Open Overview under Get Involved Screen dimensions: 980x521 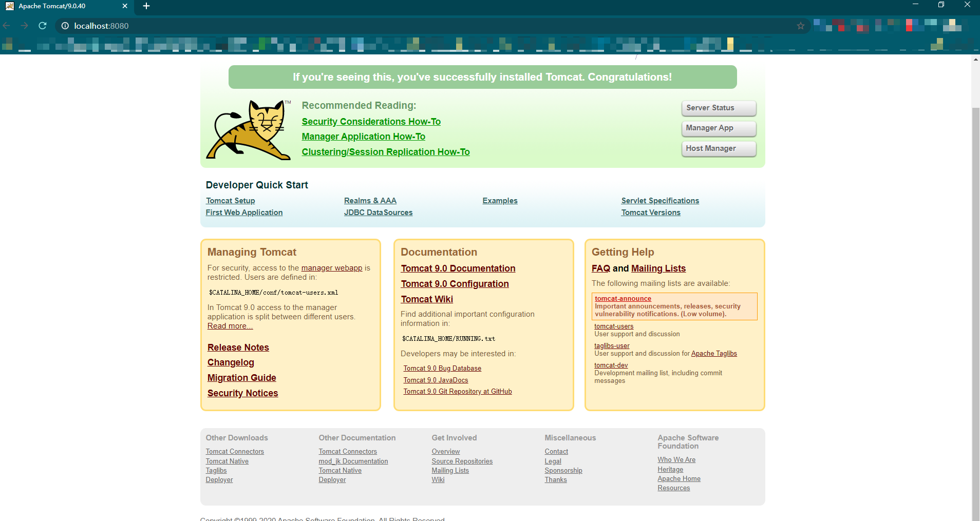[x=446, y=452]
